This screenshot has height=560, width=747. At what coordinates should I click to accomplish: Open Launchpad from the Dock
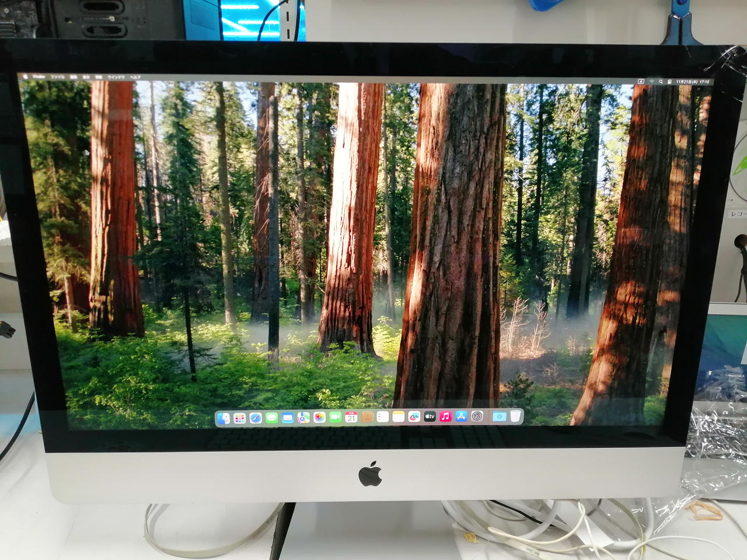pos(238,419)
